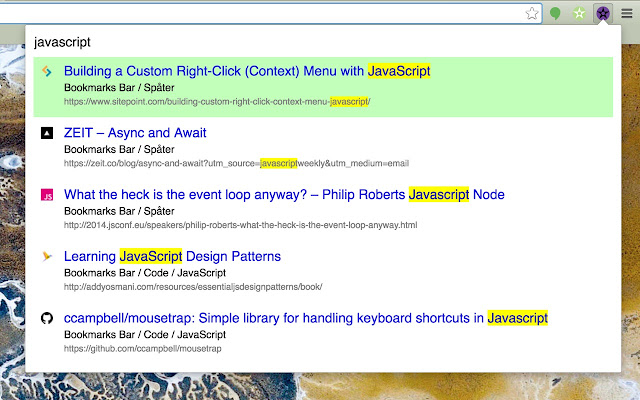Image resolution: width=640 pixels, height=400 pixels.
Task: Click folder path under Building a Custom Right-Click
Action: click(x=119, y=88)
